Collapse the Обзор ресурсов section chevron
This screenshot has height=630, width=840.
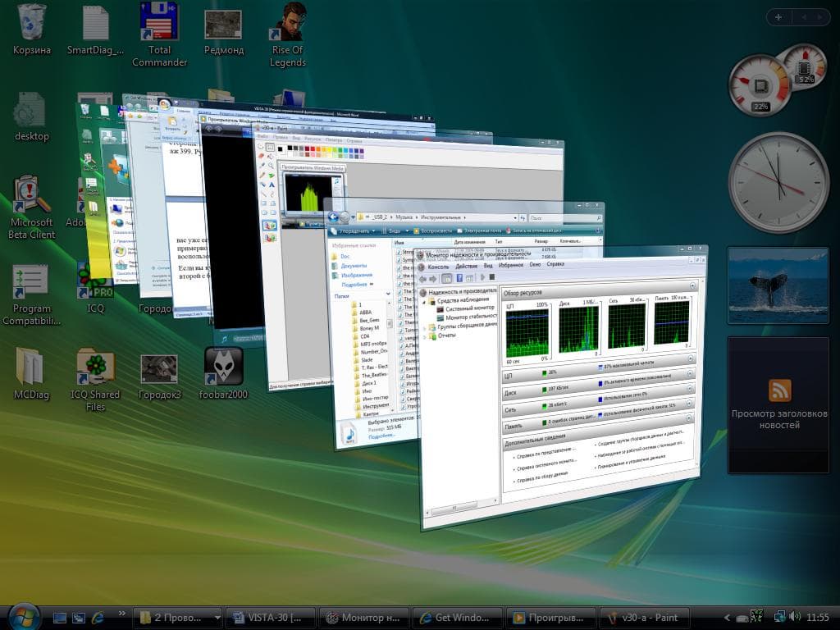(x=692, y=286)
